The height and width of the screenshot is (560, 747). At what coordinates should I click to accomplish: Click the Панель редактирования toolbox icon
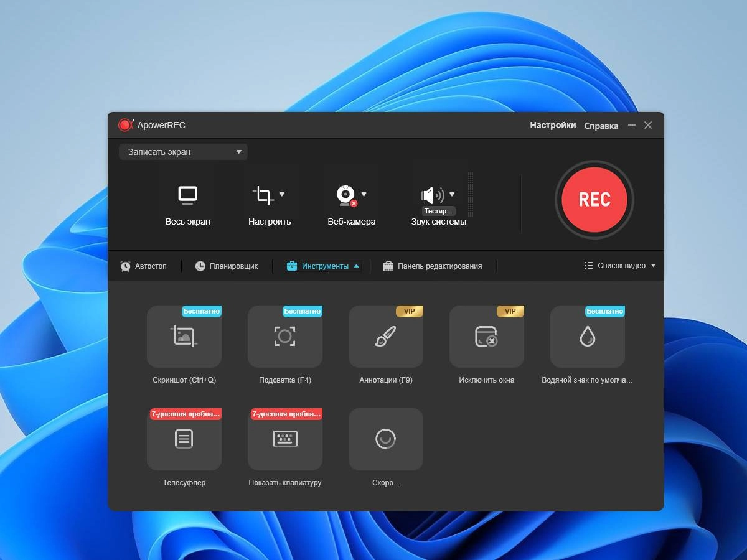pos(388,266)
